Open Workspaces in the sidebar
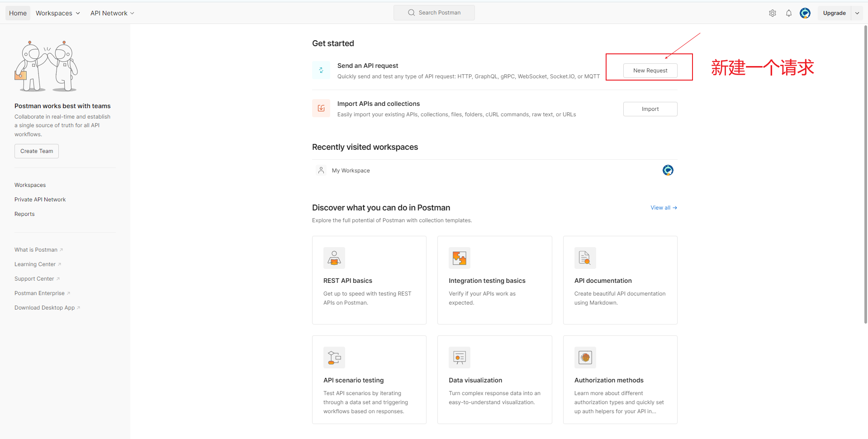Image resolution: width=868 pixels, height=439 pixels. point(30,185)
